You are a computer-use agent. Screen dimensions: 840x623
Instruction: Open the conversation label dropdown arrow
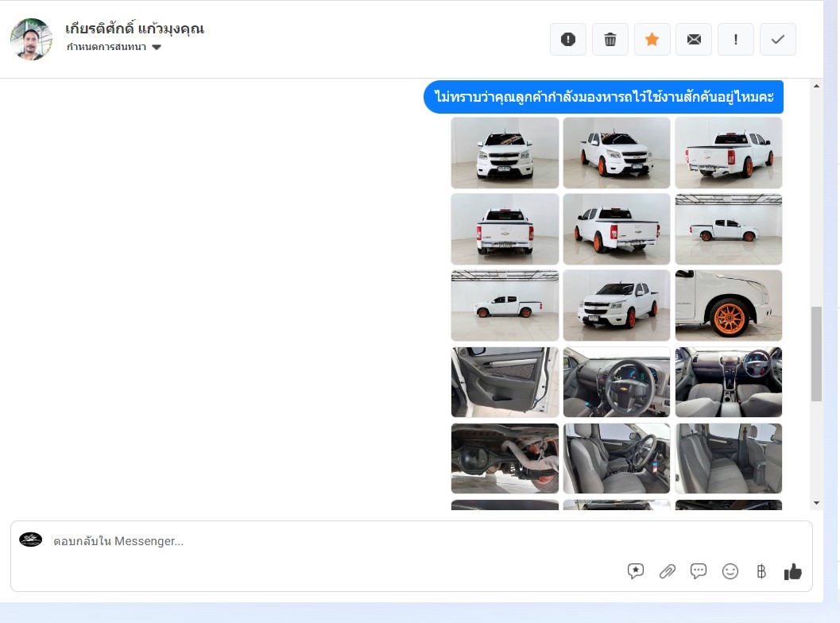click(157, 47)
